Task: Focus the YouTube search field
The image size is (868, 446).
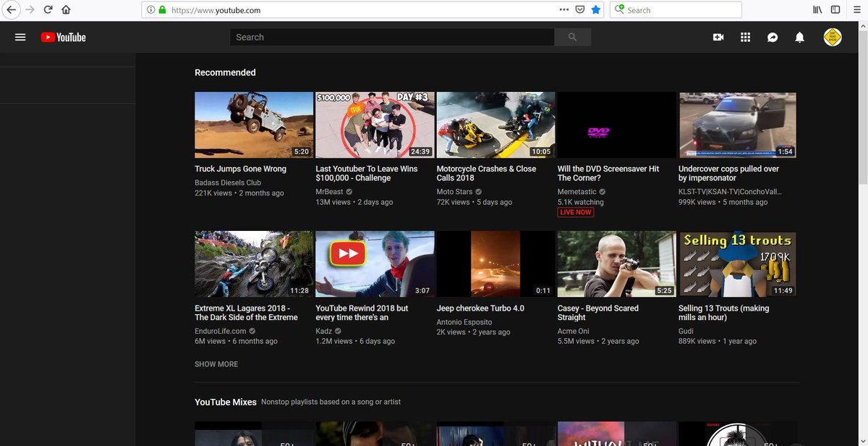Action: [x=392, y=37]
